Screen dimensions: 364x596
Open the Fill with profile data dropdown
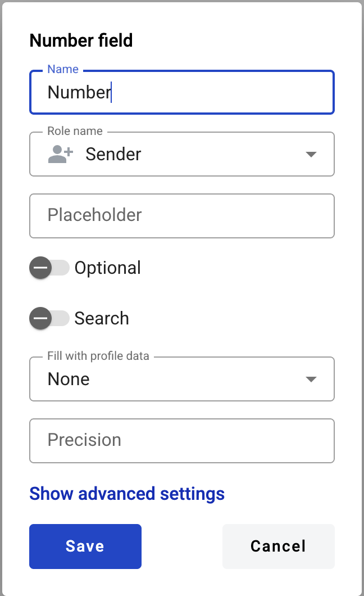pos(182,379)
